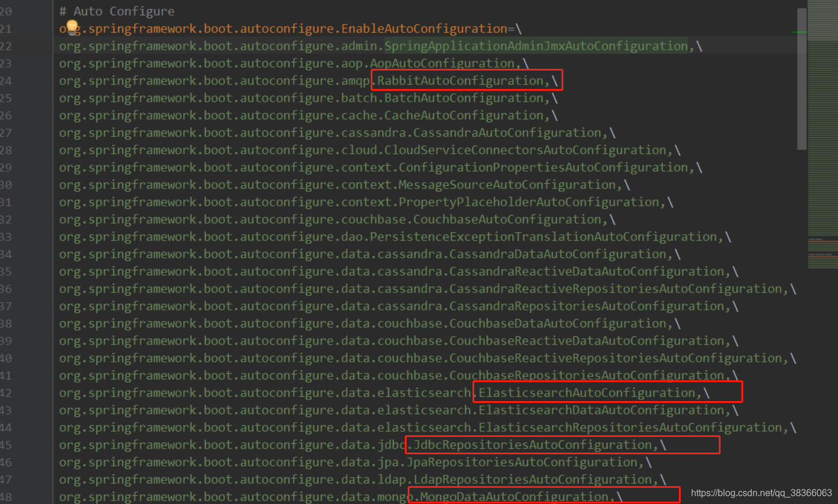This screenshot has height=504, width=838.
Task: Click RabbitAutoConfiguration text
Action: click(460, 80)
